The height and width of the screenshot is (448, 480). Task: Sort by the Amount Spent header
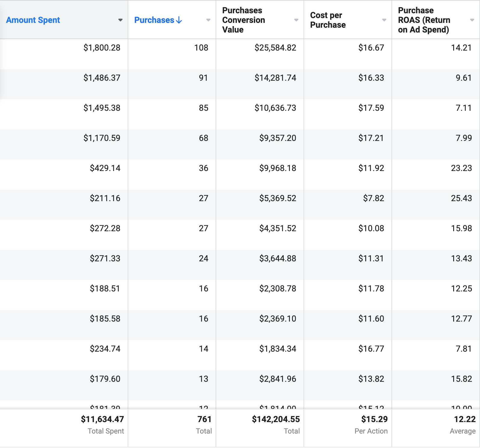33,20
